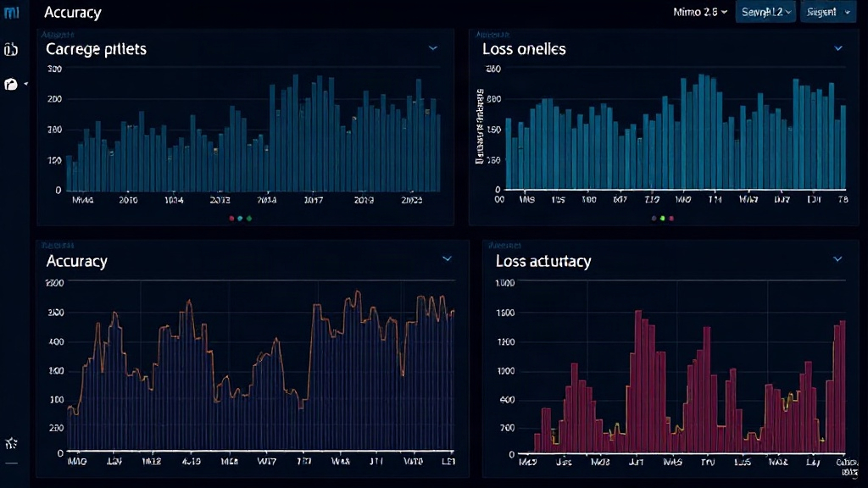The height and width of the screenshot is (488, 868).
Task: Click the blue 'ml' logo in the sidebar
Action: [11, 12]
